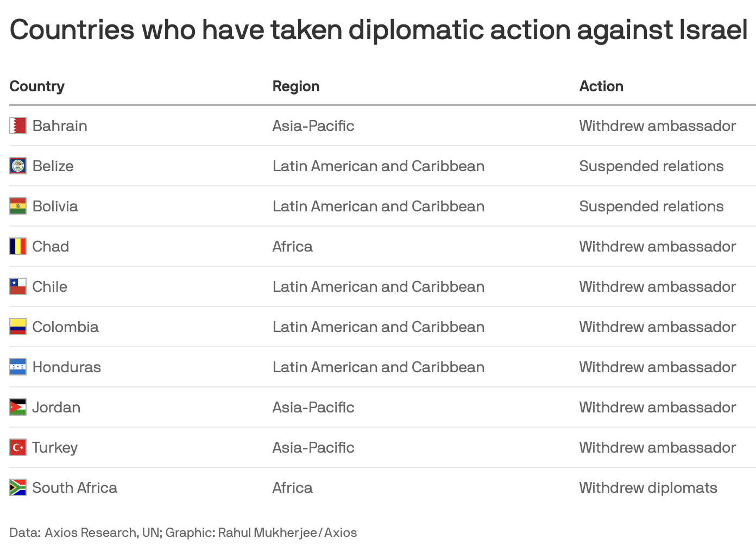The image size is (756, 551).
Task: Click the Colombia flag icon
Action: pyautogui.click(x=18, y=327)
